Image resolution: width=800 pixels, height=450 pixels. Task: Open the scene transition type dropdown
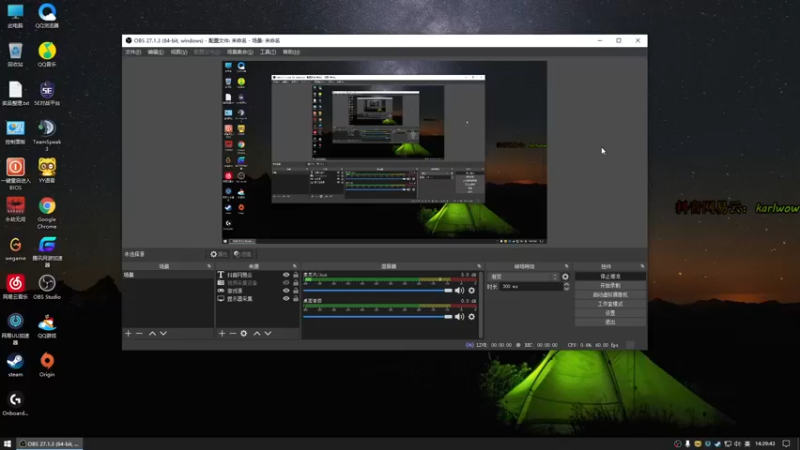point(524,277)
